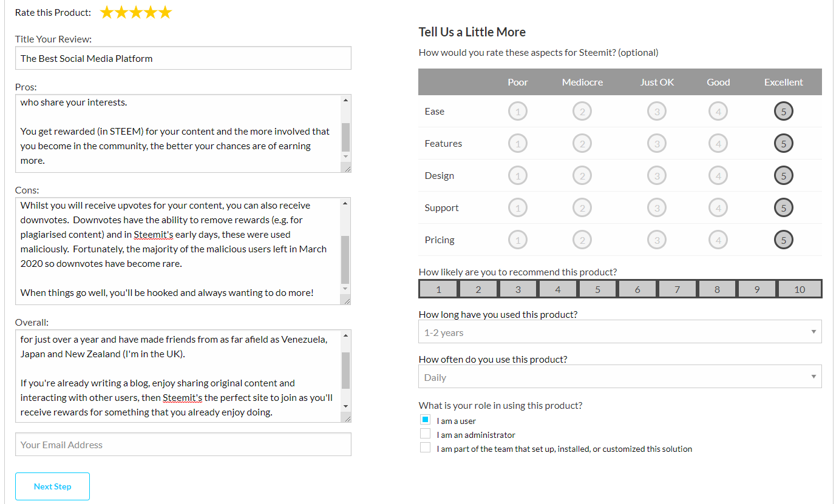Select the third rating star
This screenshot has height=504, width=839.
coord(136,12)
